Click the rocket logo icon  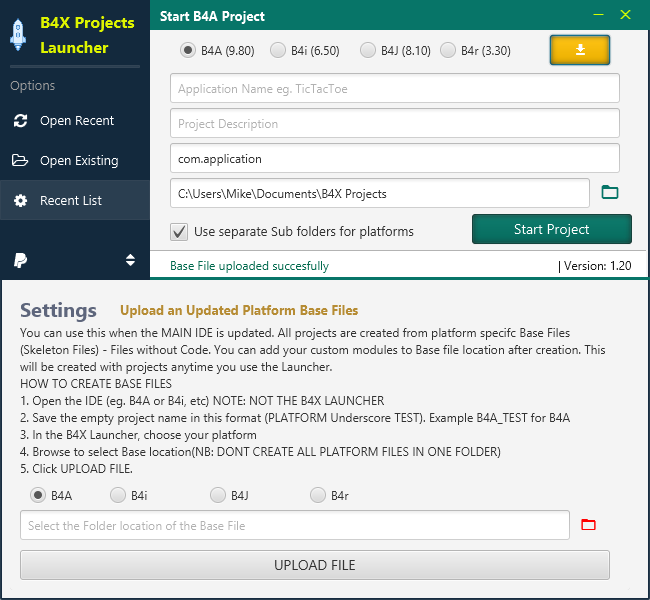pos(18,35)
